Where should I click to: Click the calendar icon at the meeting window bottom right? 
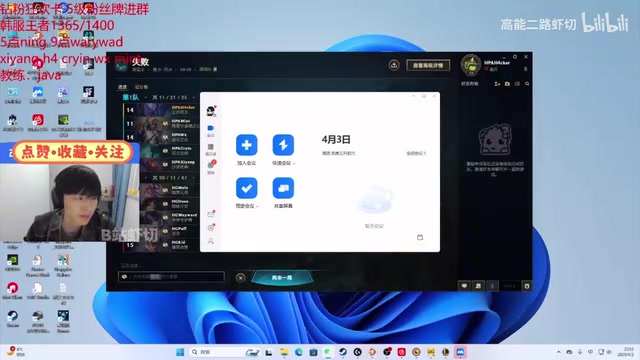tap(420, 238)
